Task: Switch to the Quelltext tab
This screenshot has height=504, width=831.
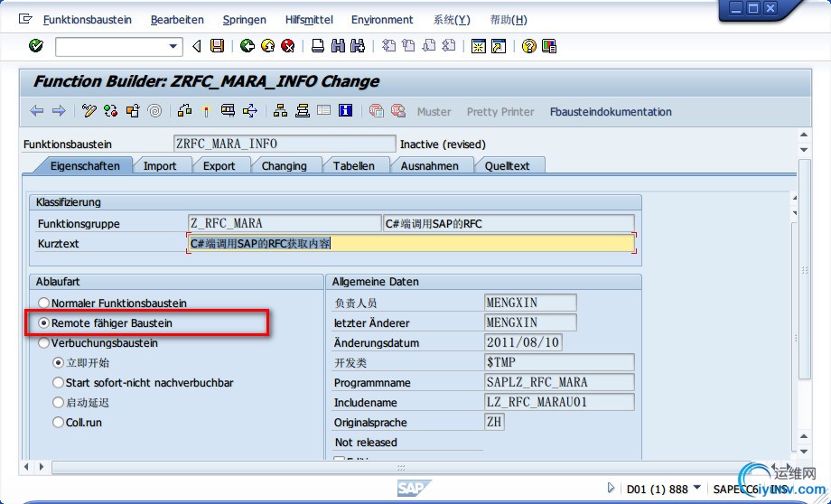Action: tap(508, 166)
